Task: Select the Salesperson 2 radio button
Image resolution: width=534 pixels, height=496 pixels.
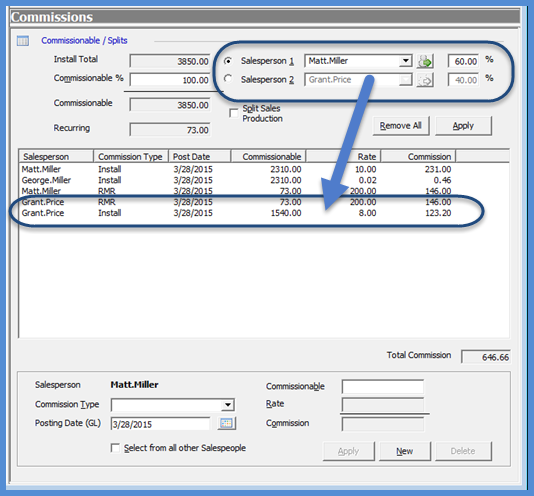Action: [228, 79]
